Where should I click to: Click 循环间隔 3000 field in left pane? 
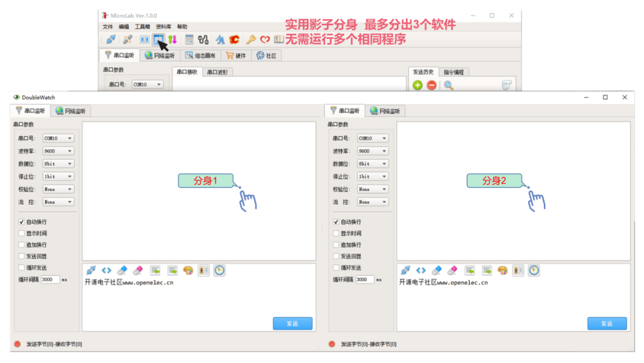[x=50, y=279]
